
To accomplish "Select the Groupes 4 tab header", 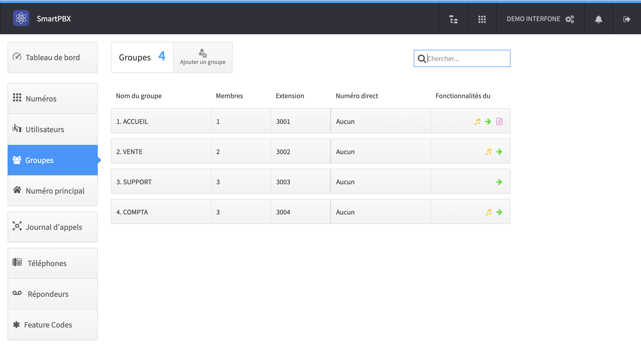I will tap(142, 57).
